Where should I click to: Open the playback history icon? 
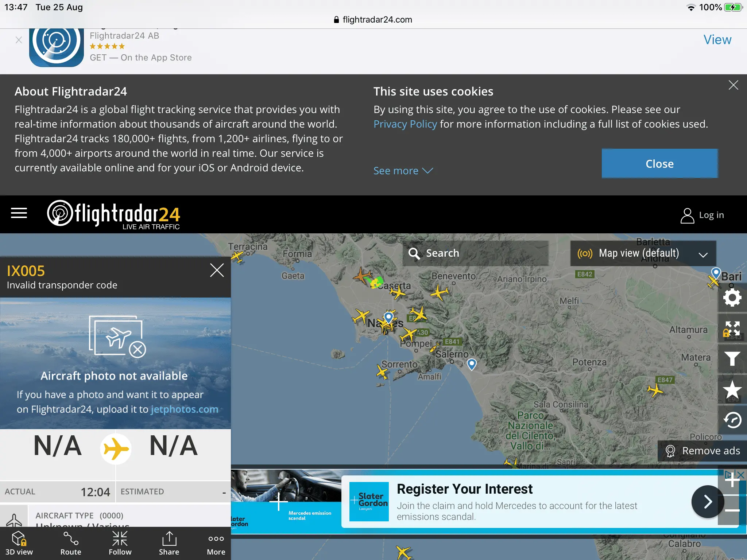pos(732,420)
